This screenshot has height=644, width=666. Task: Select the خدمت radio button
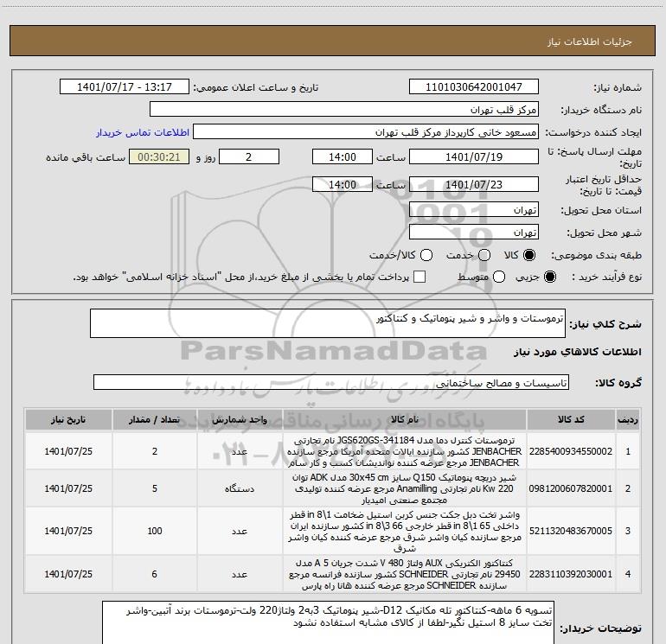pos(484,255)
